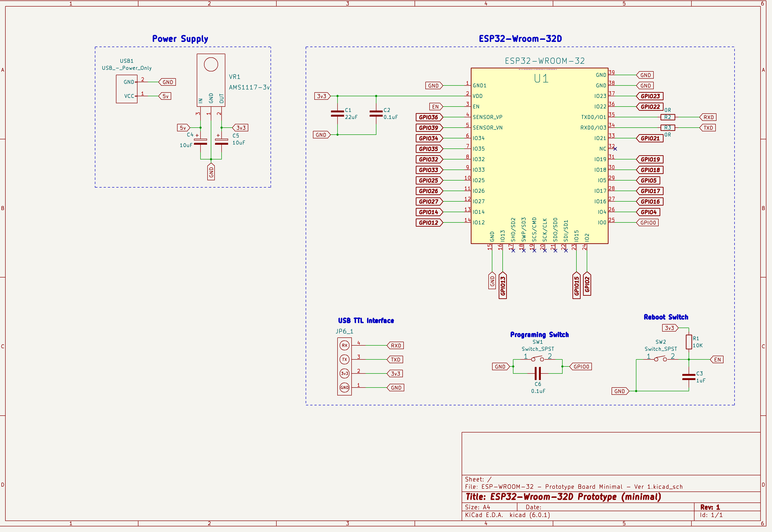Click the title block Title text
Image resolution: width=772 pixels, height=532 pixels.
(563, 497)
